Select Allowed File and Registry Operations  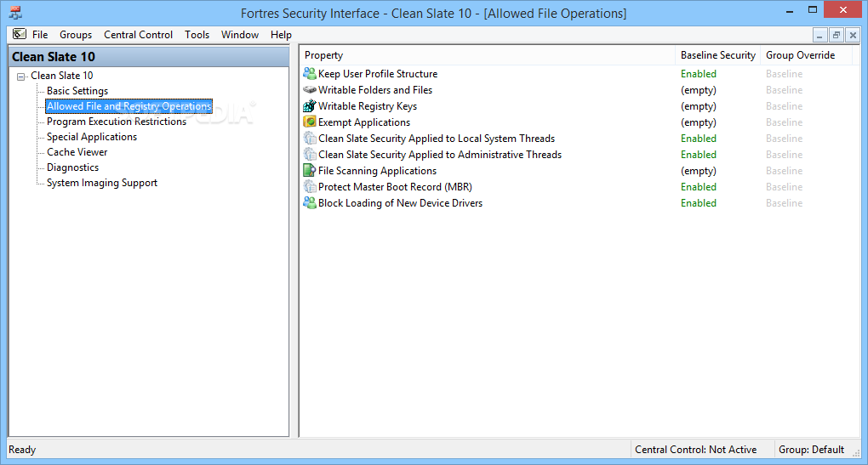(129, 106)
